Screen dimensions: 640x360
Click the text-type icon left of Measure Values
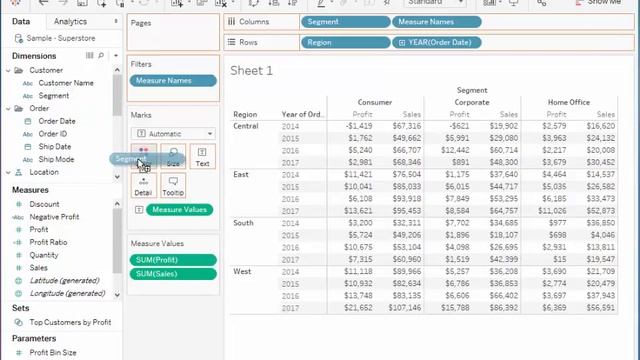click(x=139, y=210)
